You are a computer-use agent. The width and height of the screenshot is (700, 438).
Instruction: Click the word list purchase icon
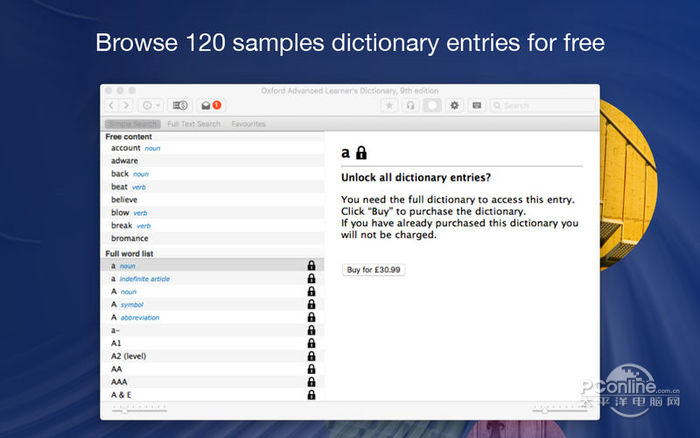(180, 105)
